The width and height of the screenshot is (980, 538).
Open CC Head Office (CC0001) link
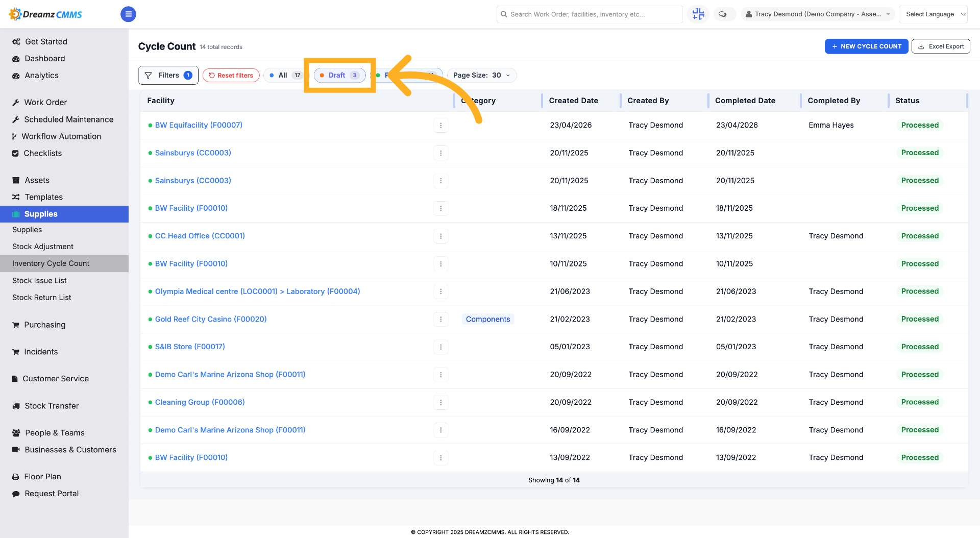200,236
